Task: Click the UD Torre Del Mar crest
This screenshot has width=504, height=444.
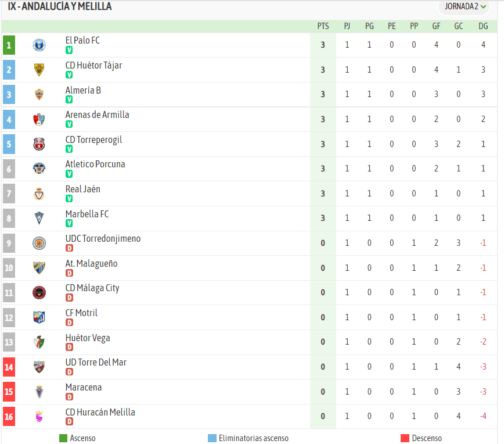Action: pos(39,367)
